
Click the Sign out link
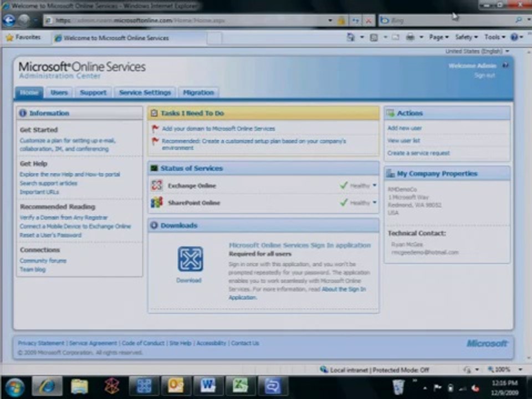coord(484,75)
